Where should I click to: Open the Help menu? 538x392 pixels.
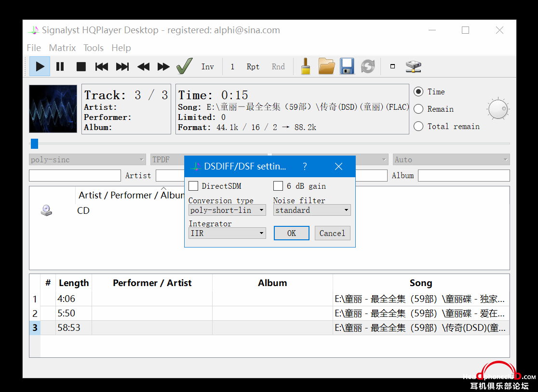pyautogui.click(x=121, y=48)
